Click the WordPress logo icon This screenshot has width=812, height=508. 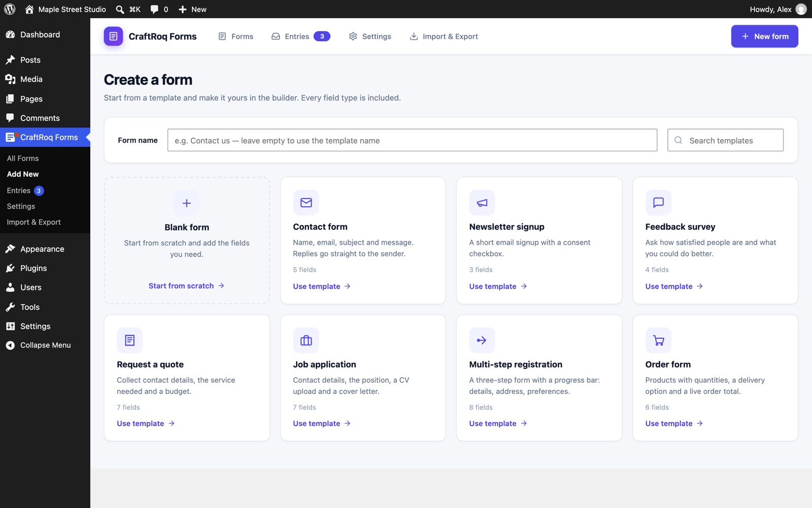pos(10,9)
